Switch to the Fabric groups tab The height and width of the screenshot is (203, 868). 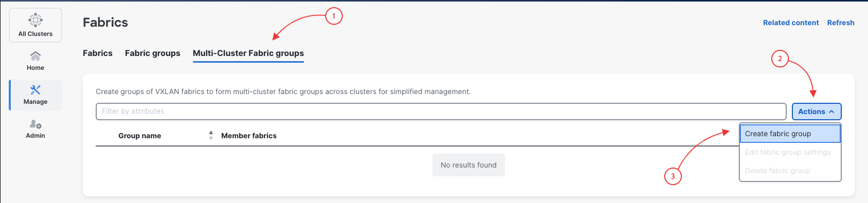pyautogui.click(x=153, y=53)
